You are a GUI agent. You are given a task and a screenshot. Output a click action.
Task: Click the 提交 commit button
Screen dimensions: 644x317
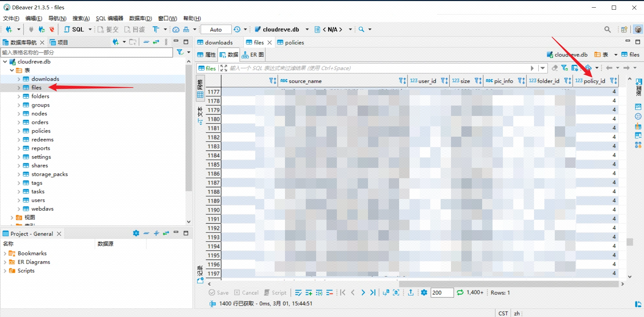point(108,29)
